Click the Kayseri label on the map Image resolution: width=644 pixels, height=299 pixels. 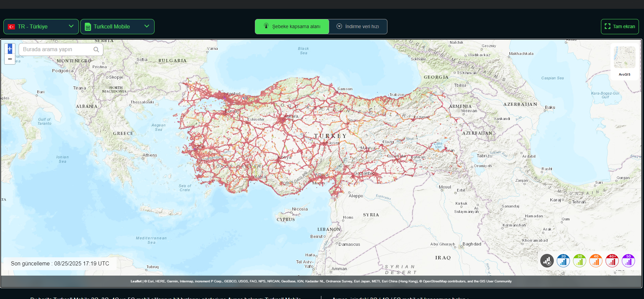(333, 143)
